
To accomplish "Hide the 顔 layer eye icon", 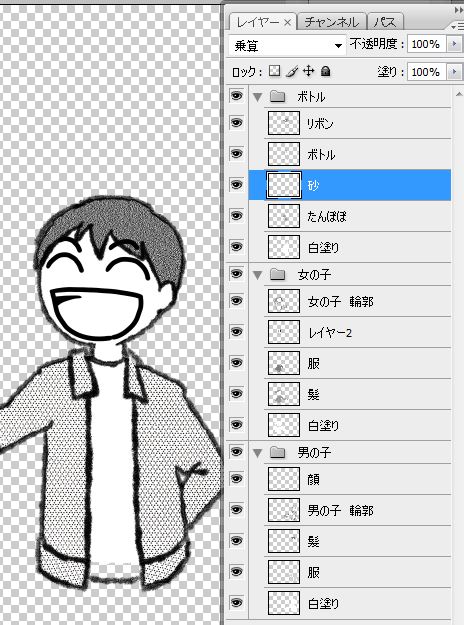I will pyautogui.click(x=236, y=478).
